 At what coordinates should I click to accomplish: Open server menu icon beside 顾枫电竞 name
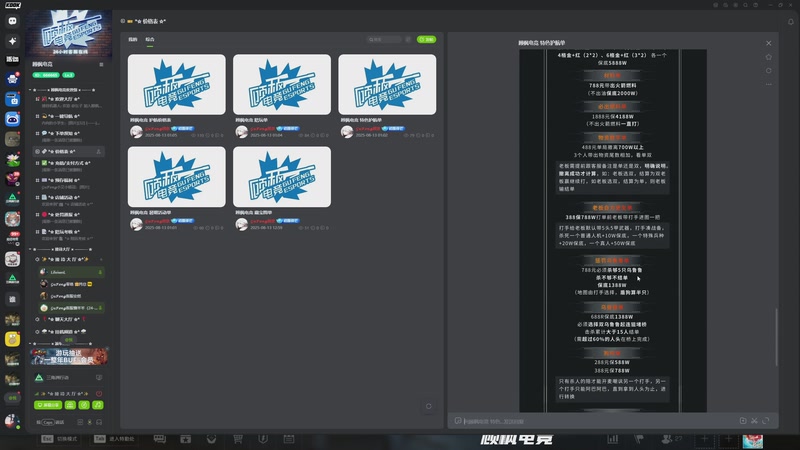[x=101, y=64]
